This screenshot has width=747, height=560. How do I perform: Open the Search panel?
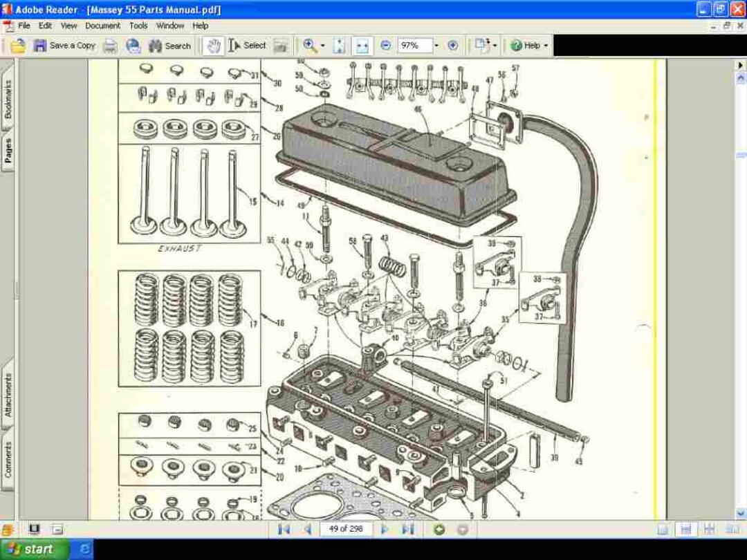[169, 46]
